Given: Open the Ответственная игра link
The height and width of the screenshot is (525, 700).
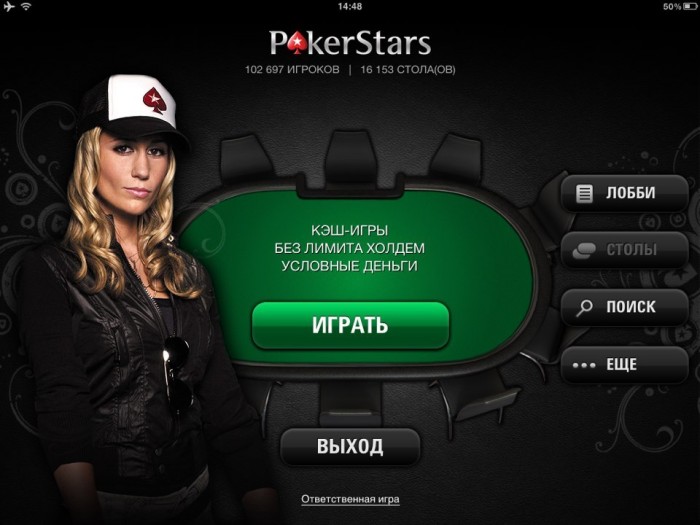Looking at the screenshot, I should pos(350,499).
